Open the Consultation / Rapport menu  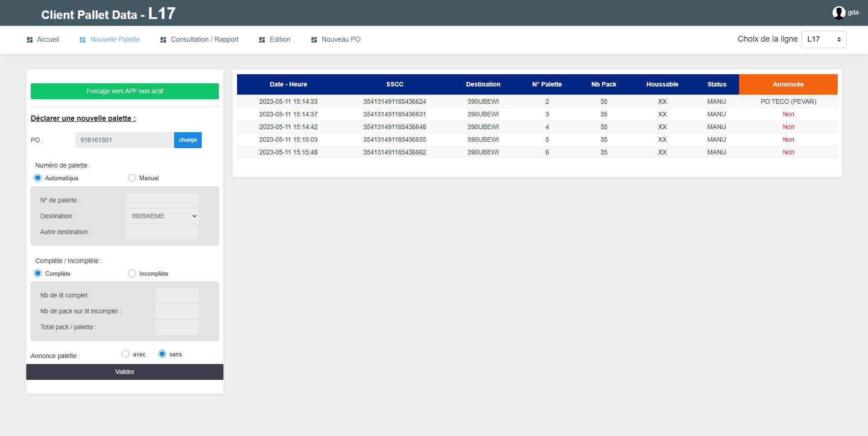click(204, 39)
